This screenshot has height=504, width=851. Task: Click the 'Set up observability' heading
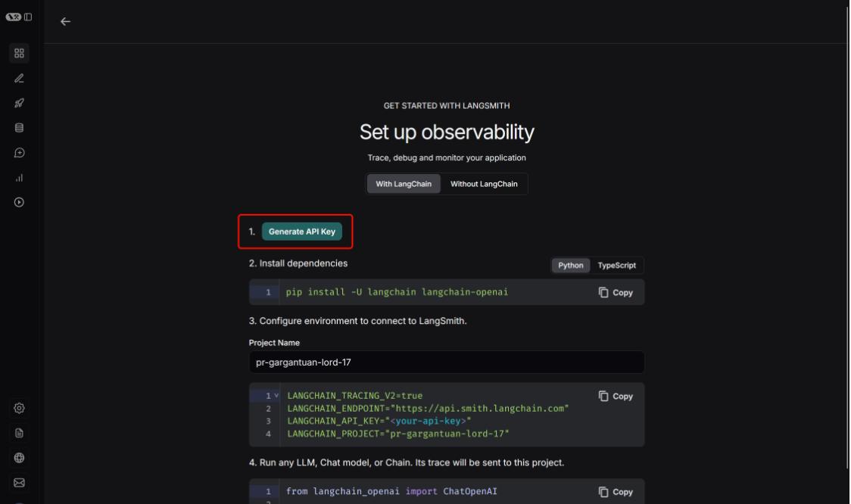coord(447,132)
